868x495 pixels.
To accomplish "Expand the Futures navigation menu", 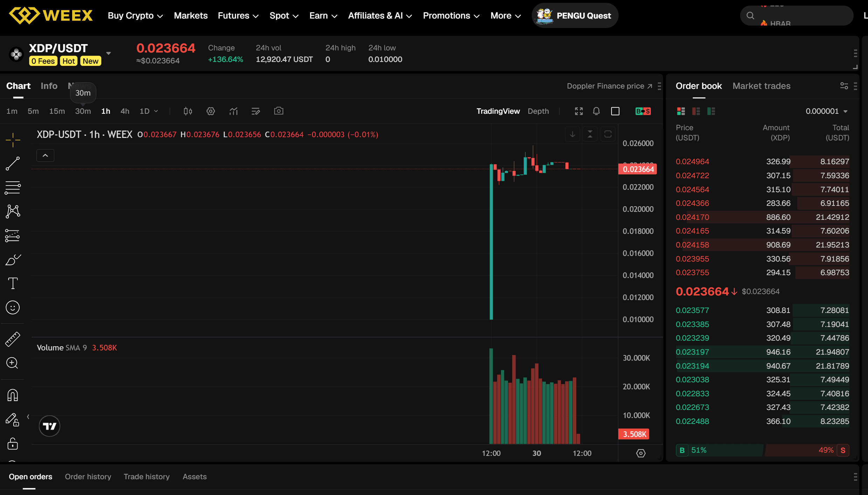I will click(238, 16).
